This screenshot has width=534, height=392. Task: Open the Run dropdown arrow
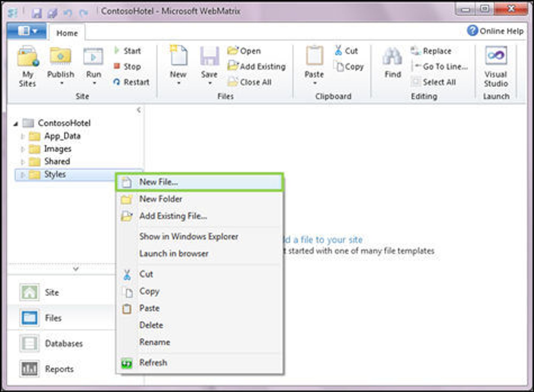tap(94, 83)
